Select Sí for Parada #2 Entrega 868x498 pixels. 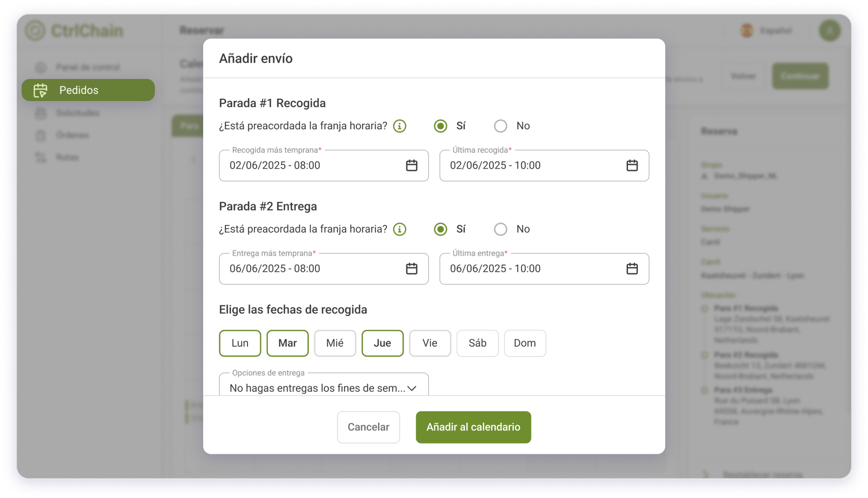point(441,229)
